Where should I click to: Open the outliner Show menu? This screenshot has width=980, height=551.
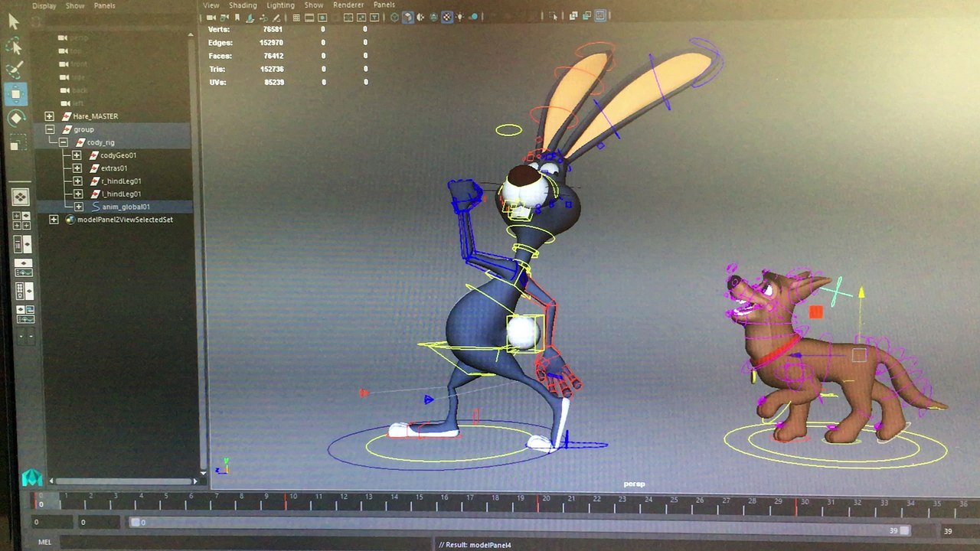pyautogui.click(x=75, y=5)
